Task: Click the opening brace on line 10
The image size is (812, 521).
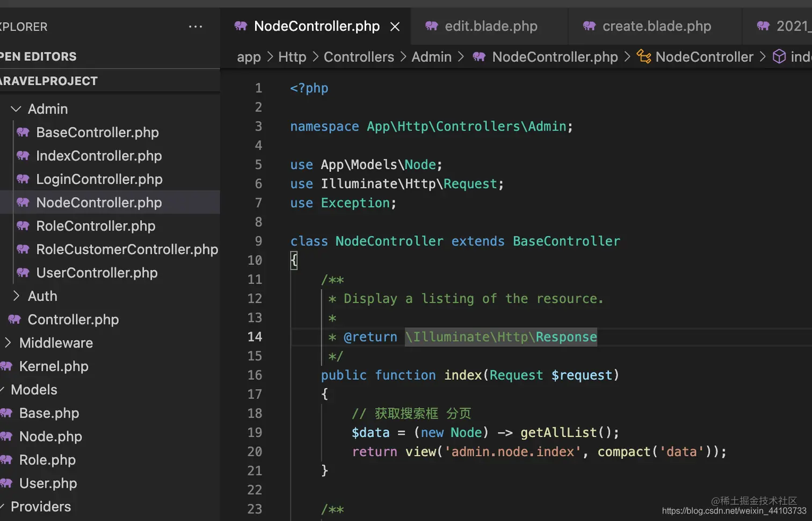Action: tap(294, 260)
